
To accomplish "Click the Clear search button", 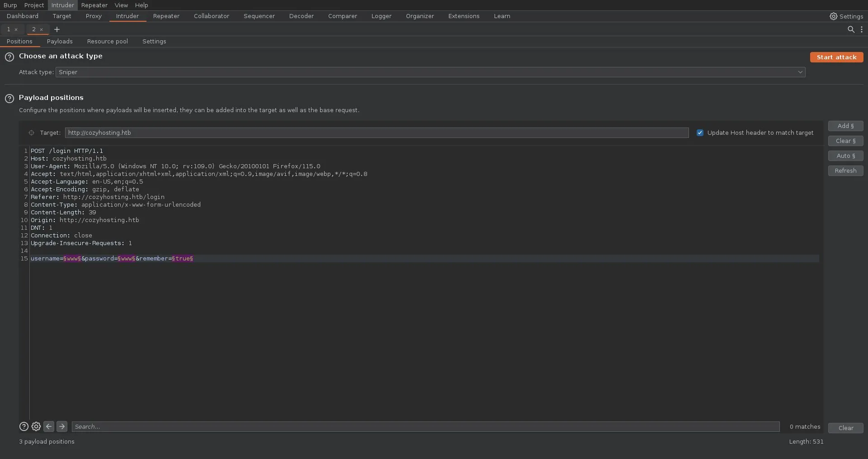I will pyautogui.click(x=845, y=428).
